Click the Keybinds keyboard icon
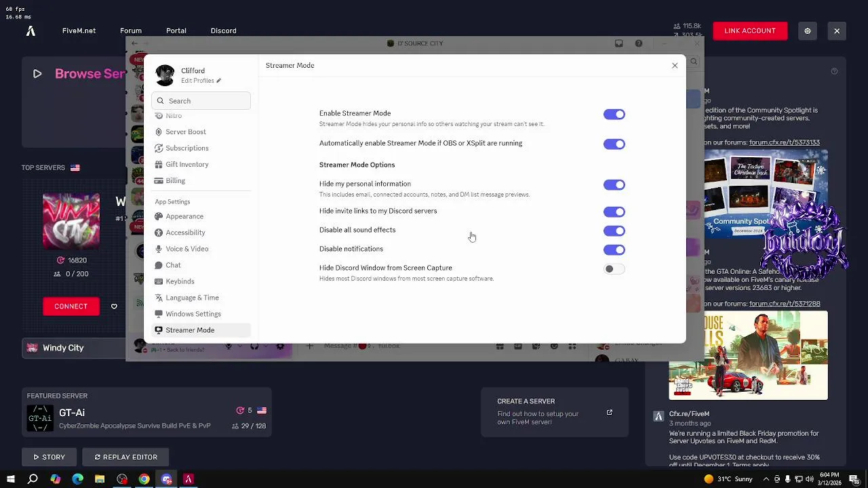 pyautogui.click(x=159, y=281)
